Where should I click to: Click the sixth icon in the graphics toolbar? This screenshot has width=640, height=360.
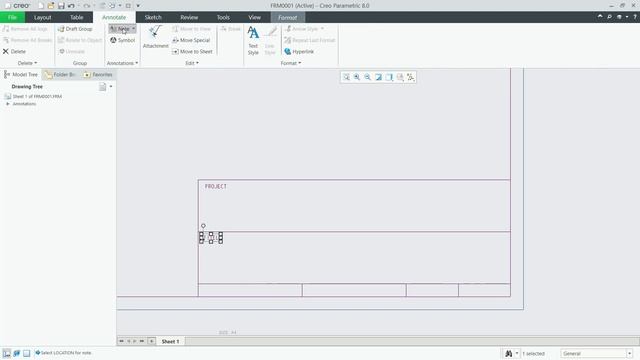coord(400,77)
